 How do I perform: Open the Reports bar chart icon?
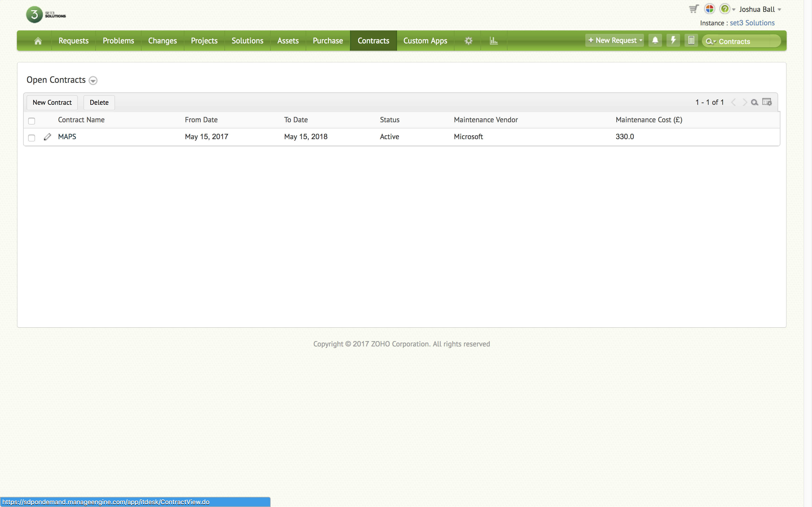(493, 41)
